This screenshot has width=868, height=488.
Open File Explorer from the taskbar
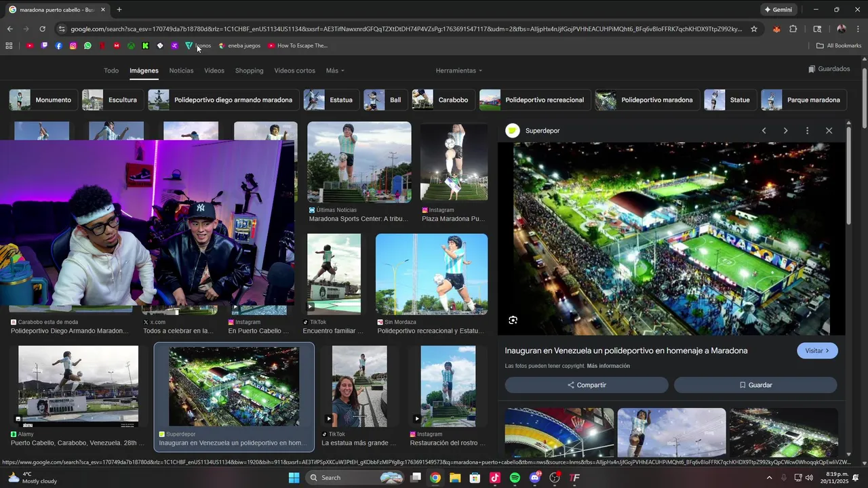point(455,478)
